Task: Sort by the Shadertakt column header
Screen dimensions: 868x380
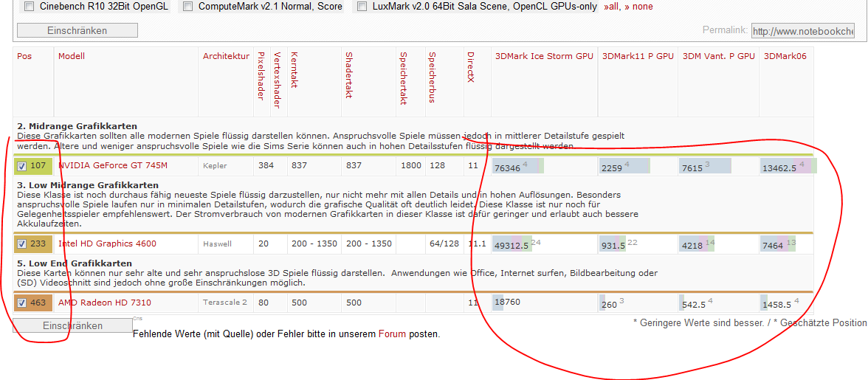Action: coord(349,75)
